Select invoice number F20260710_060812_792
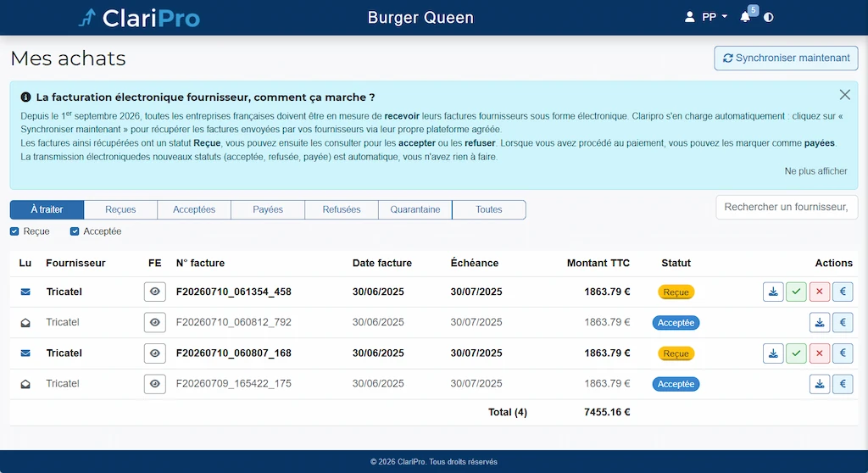Screen dimensions: 868x473 click(x=234, y=322)
